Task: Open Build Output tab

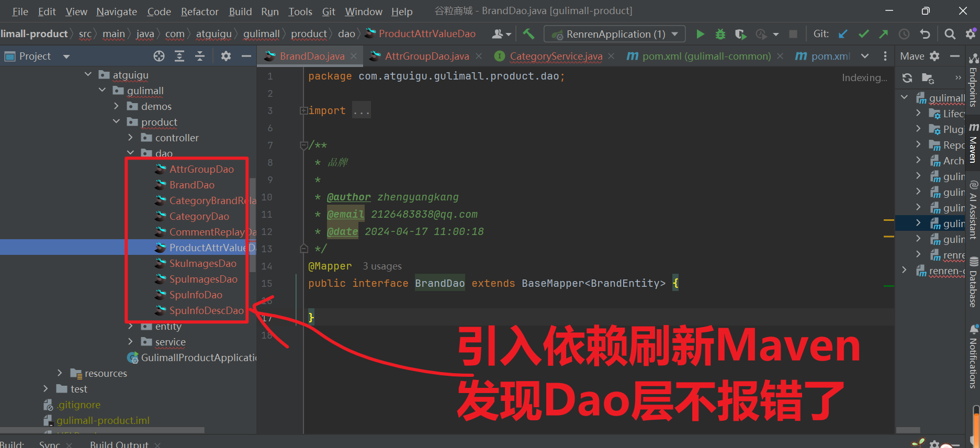Action: pyautogui.click(x=119, y=444)
